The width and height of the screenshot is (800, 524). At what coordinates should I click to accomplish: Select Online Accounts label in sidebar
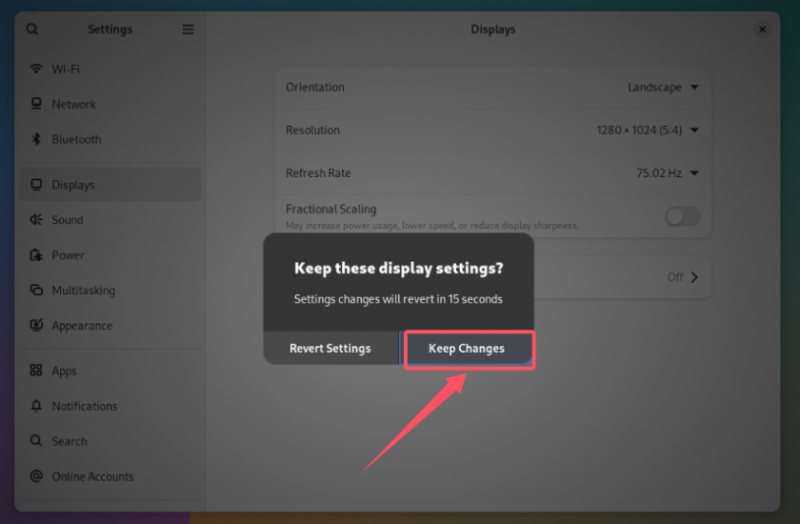point(93,476)
